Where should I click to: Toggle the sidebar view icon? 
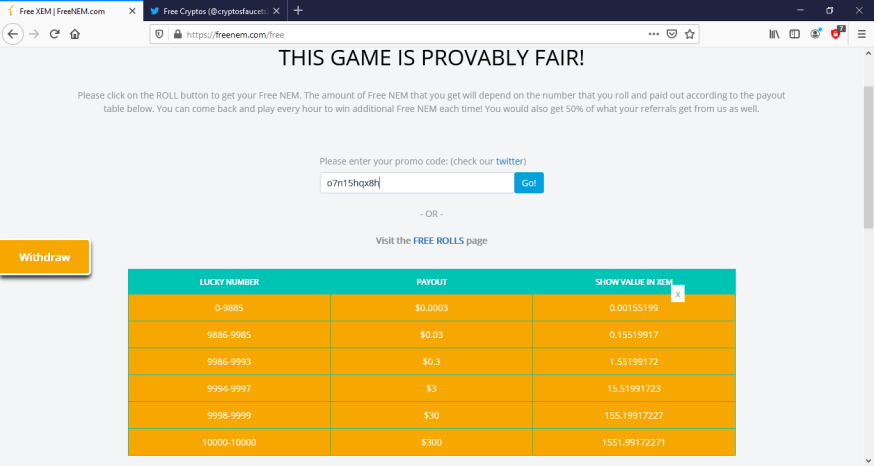(x=795, y=34)
